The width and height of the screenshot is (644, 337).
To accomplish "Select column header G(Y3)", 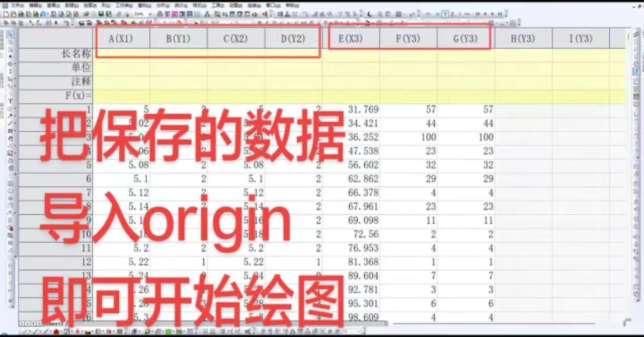I will click(465, 38).
